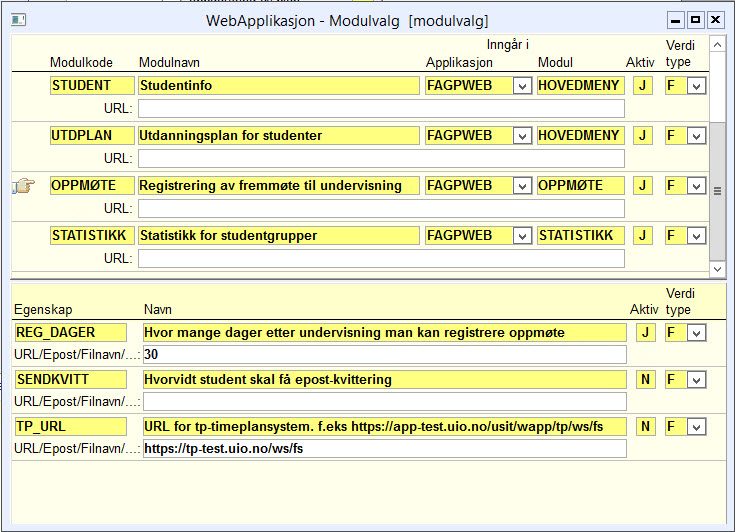Viewport: 735px width, 532px height.
Task: Click the TP_URL Egenskap field
Action: coord(71,427)
